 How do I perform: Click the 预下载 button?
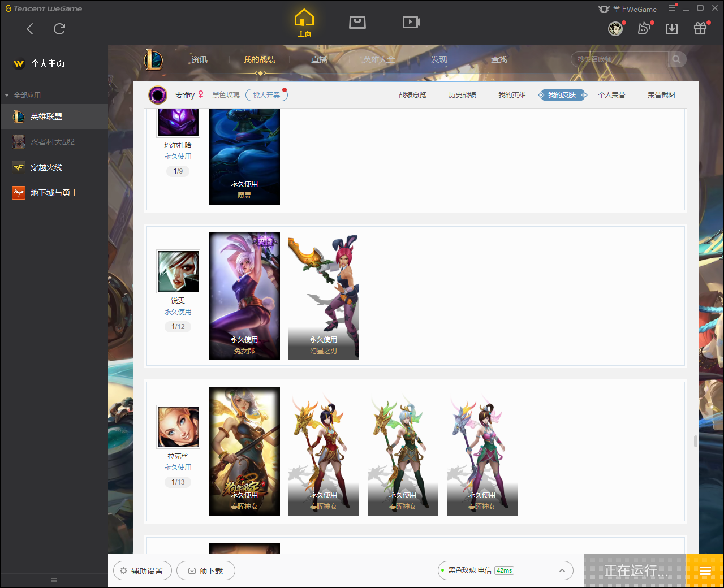pyautogui.click(x=206, y=571)
